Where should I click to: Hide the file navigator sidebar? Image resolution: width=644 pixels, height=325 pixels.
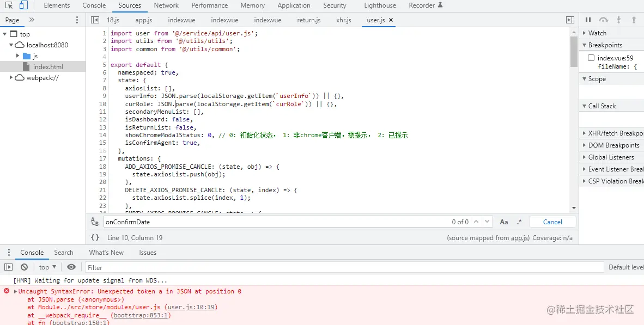click(x=95, y=20)
